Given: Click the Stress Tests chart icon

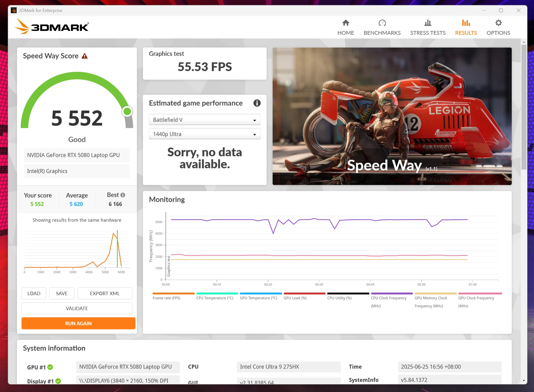Looking at the screenshot, I should coord(428,23).
